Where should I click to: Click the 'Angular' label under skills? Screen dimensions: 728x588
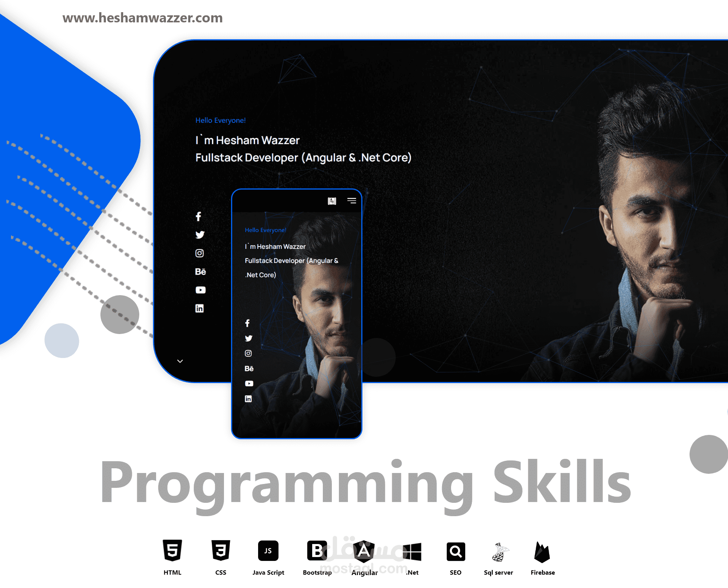tap(364, 573)
